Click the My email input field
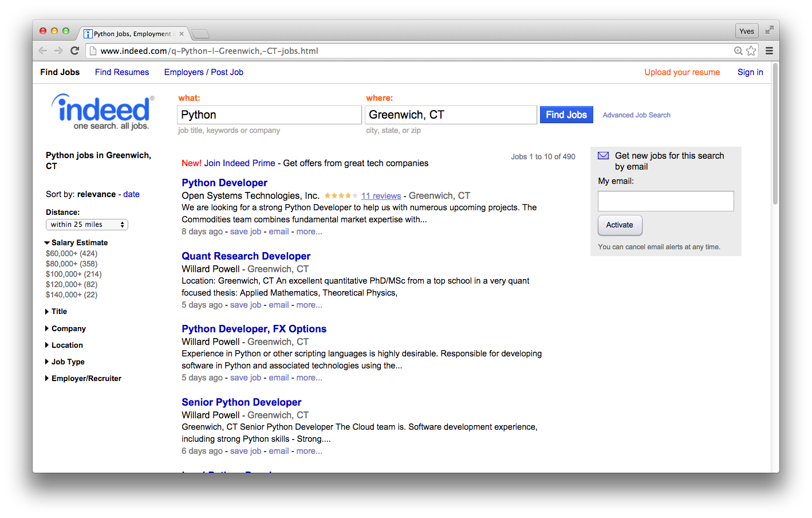This screenshot has height=518, width=812. click(x=666, y=201)
